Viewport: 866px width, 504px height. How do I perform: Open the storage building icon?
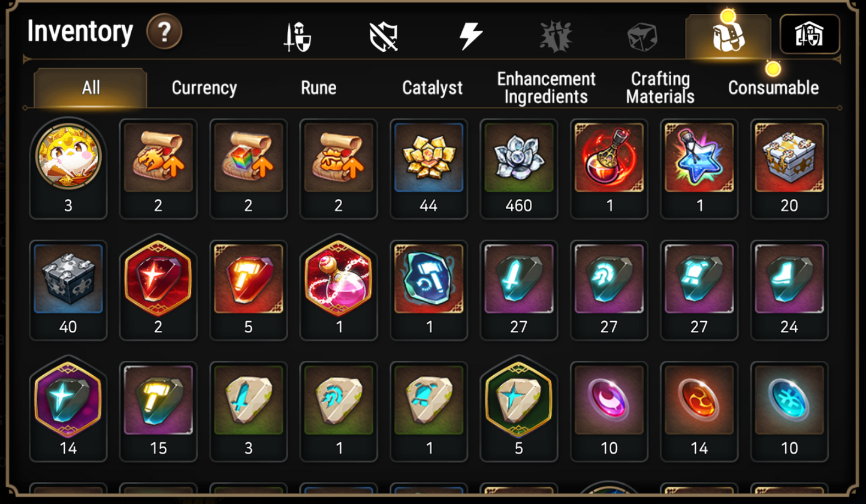point(809,34)
